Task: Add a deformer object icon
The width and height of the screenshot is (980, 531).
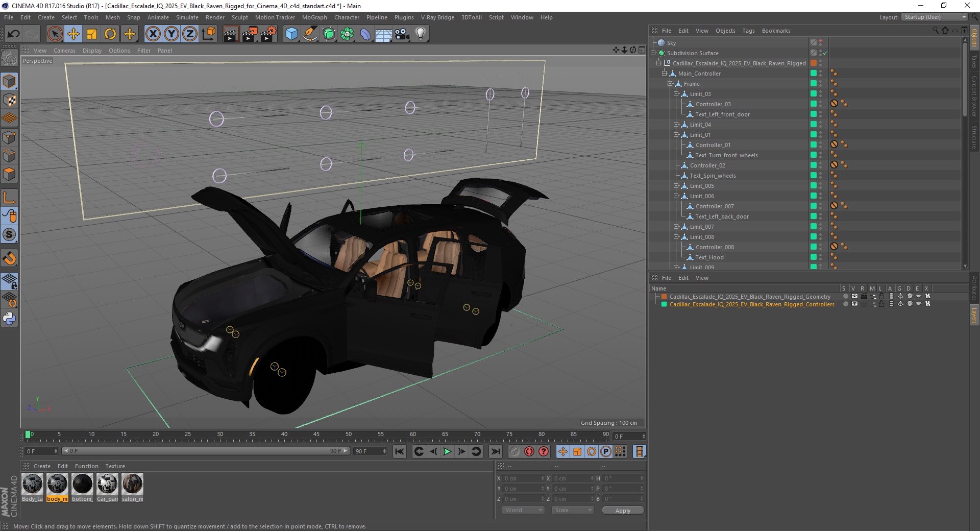Action: tap(365, 34)
